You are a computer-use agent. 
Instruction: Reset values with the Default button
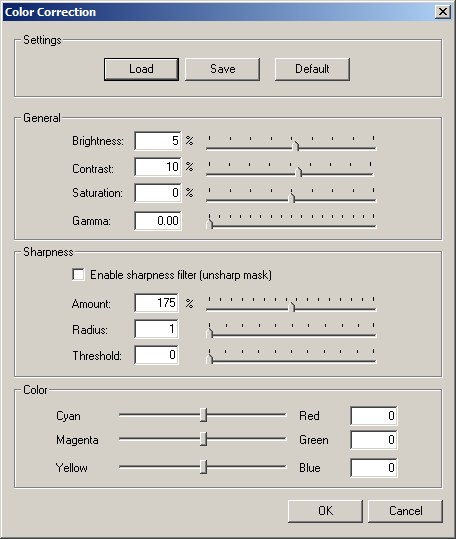coord(312,69)
